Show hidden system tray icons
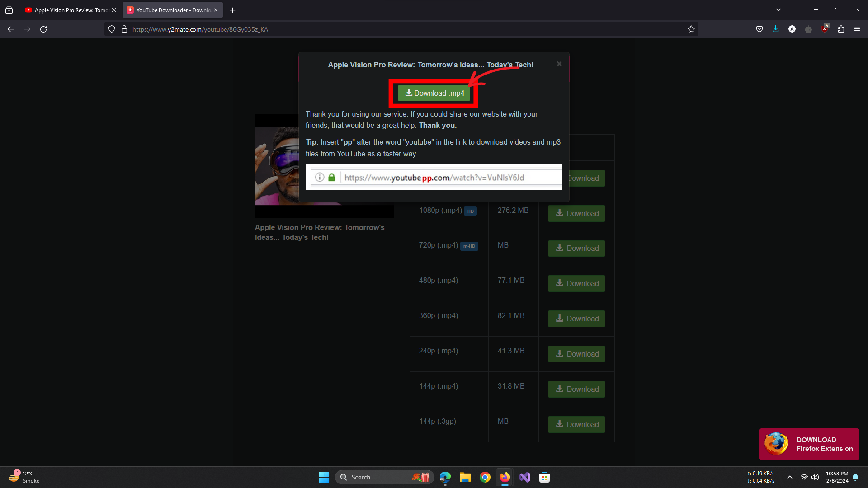This screenshot has height=488, width=868. 790,477
